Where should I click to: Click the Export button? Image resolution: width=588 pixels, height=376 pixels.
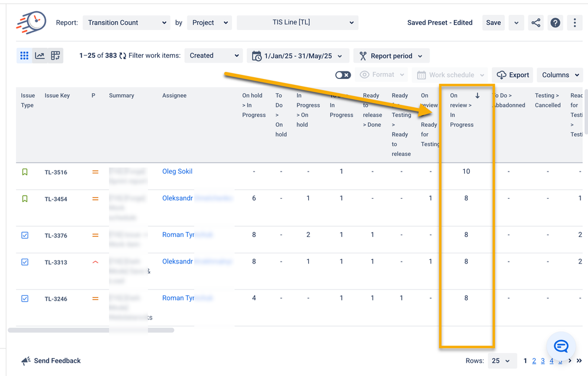coord(513,75)
